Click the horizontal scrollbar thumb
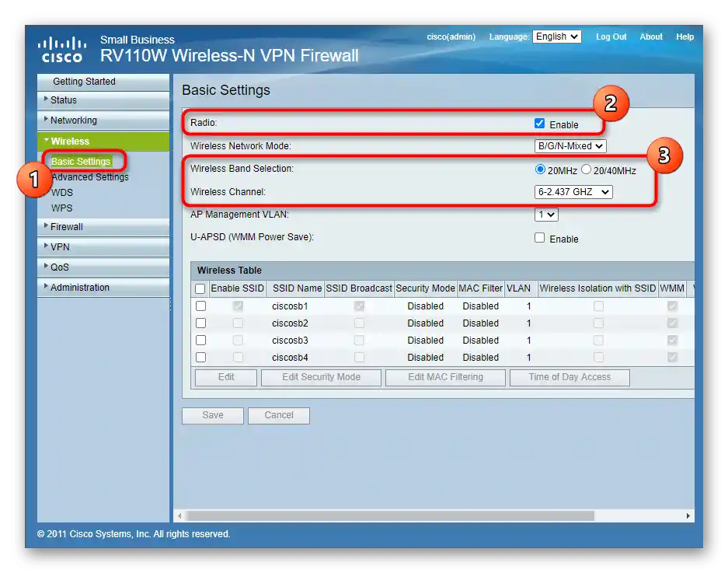Viewport: 728px width, 573px height. (x=390, y=515)
